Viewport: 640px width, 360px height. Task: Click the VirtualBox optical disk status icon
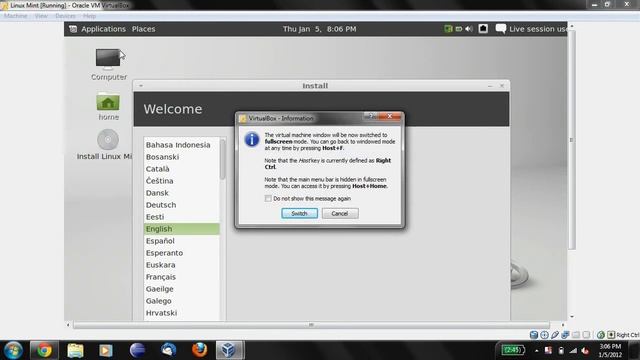tap(544, 335)
